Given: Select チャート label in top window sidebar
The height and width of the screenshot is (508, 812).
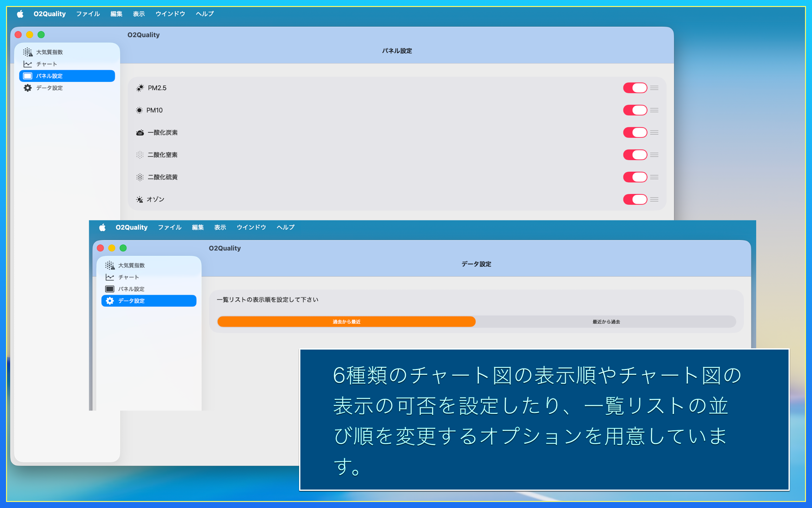Looking at the screenshot, I should 47,64.
